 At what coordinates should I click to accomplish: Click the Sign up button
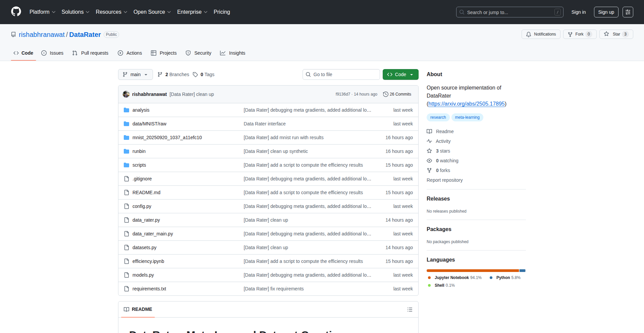click(606, 12)
